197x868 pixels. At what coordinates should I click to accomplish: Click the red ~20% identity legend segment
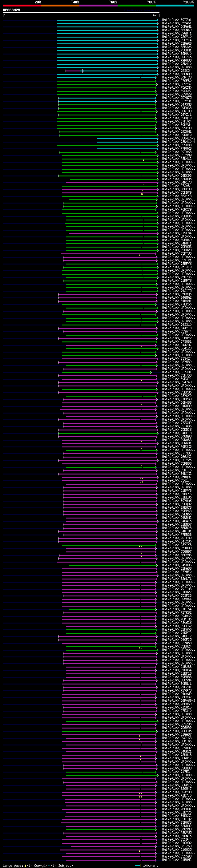22,6
